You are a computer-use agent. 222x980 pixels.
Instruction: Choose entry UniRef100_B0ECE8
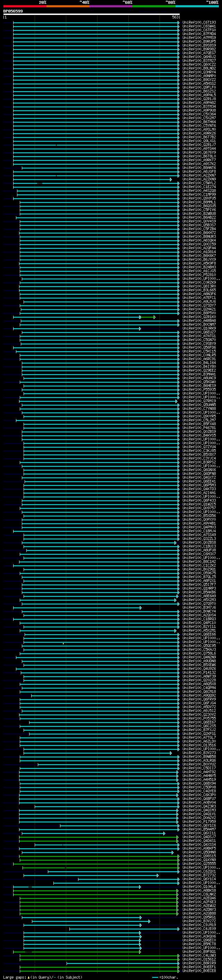[199, 971]
